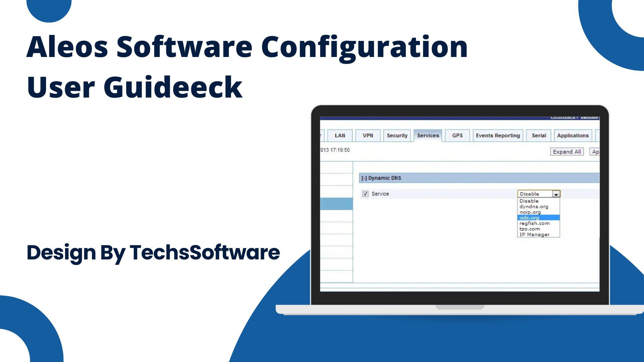
Task: Expand All sections
Action: [x=567, y=151]
